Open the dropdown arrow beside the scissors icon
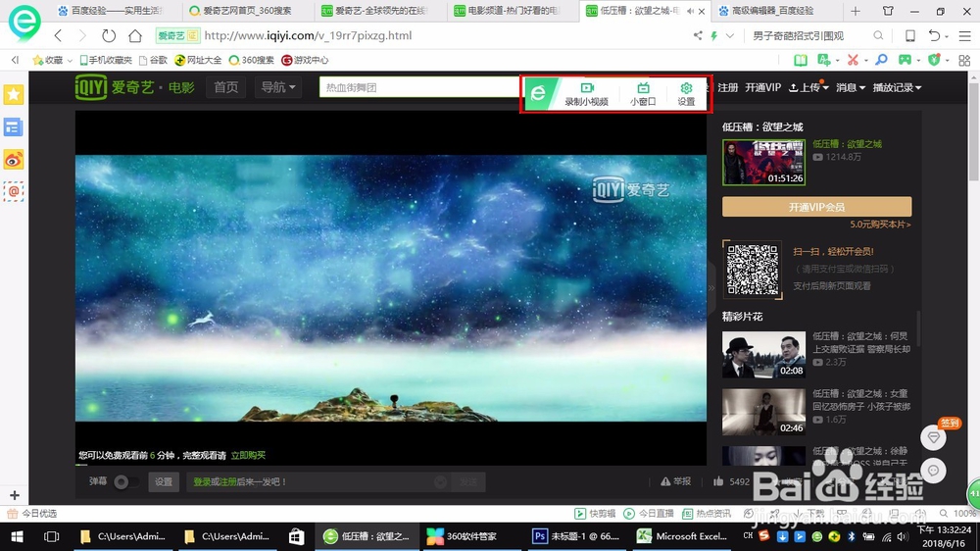Screen dimensions: 980x551 (865, 61)
